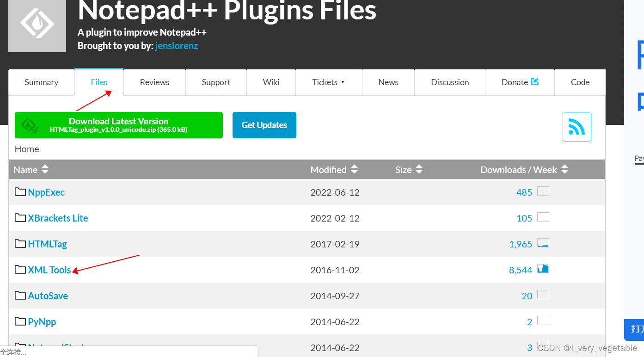Click Download Latest Version button
Image resolution: width=644 pixels, height=357 pixels.
tap(119, 125)
